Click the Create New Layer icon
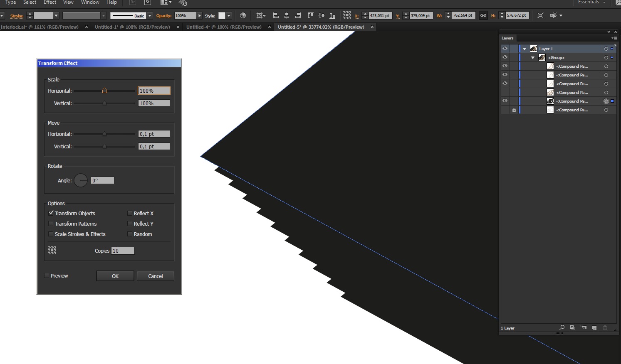Viewport: 621px width, 364px height. [x=594, y=328]
